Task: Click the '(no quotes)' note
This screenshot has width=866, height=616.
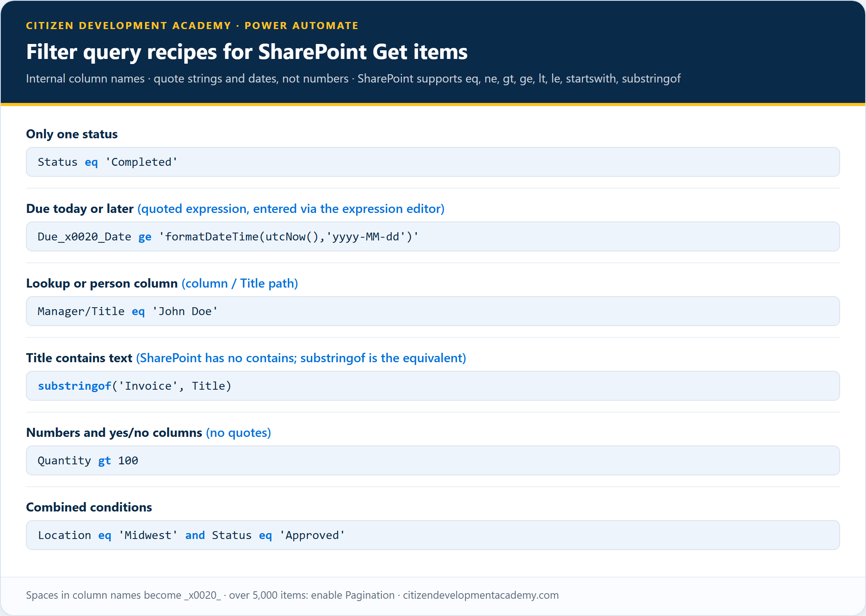Action: point(239,433)
